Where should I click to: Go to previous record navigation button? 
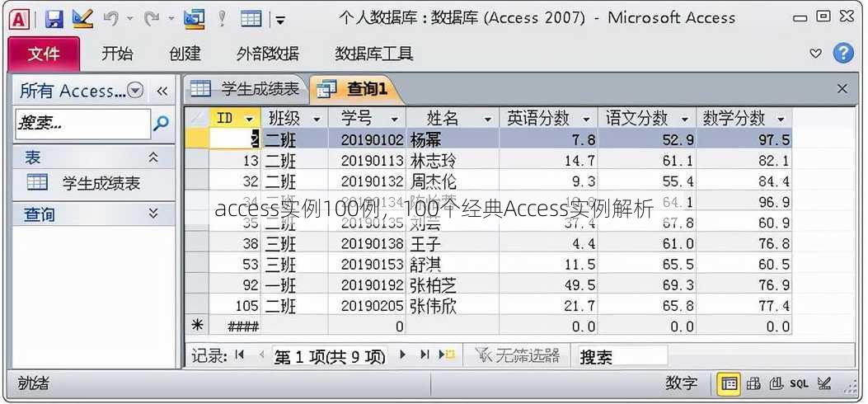click(x=261, y=355)
